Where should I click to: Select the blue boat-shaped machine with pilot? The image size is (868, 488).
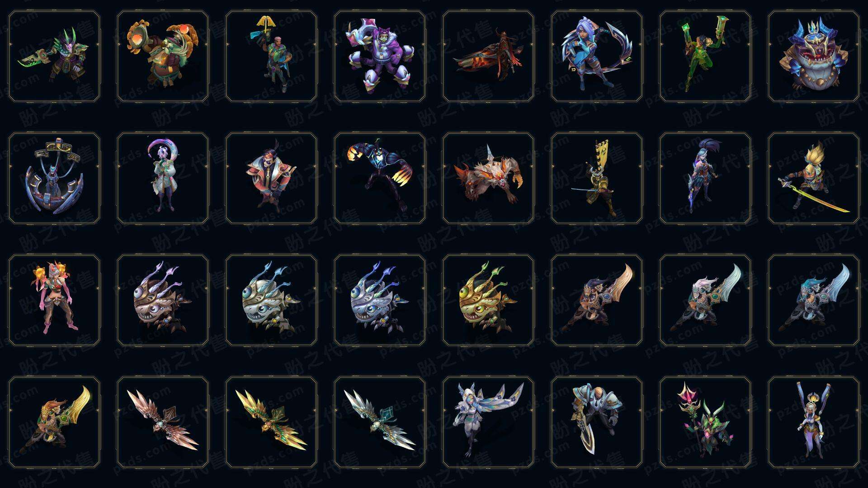click(54, 178)
